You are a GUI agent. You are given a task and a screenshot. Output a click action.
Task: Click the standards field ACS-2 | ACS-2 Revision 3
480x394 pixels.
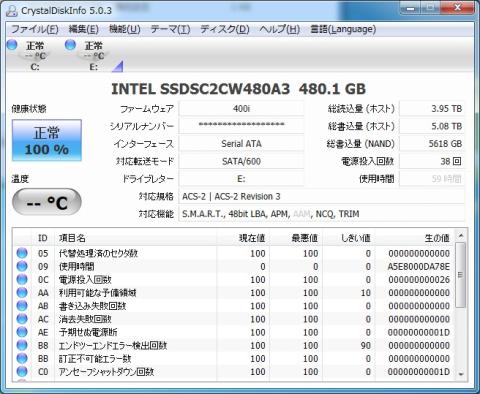click(322, 196)
